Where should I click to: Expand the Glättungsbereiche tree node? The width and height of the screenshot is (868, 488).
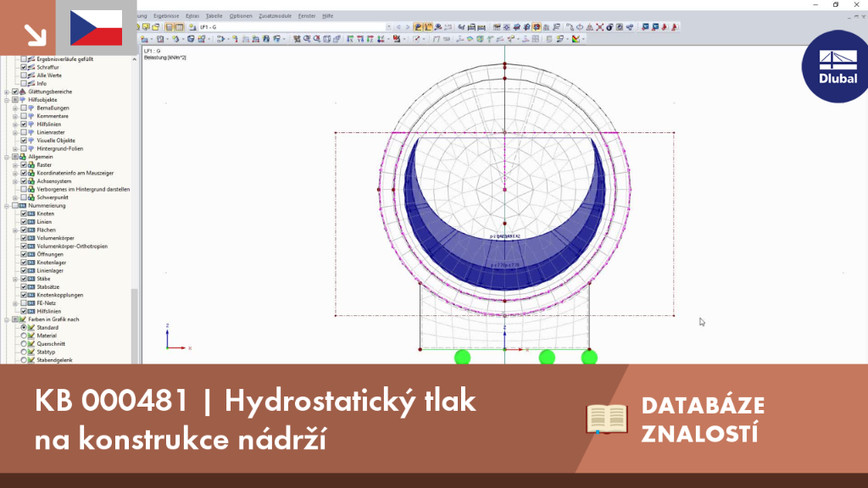pyautogui.click(x=7, y=91)
